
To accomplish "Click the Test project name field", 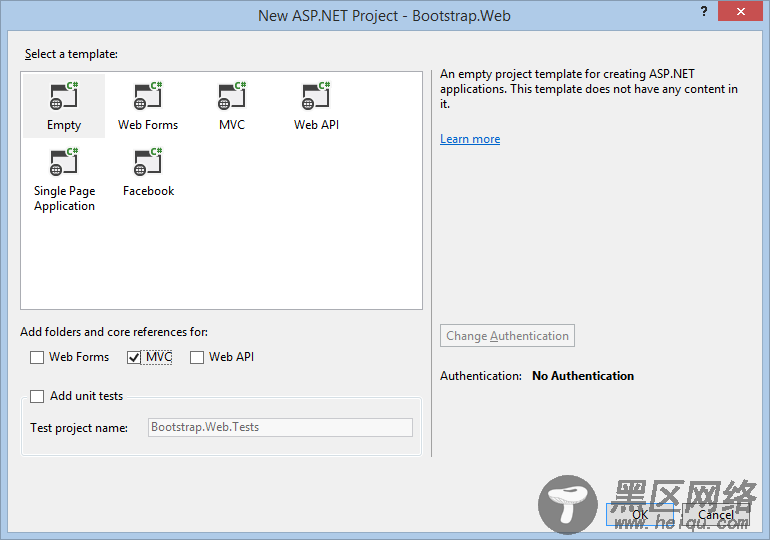I will coord(280,427).
